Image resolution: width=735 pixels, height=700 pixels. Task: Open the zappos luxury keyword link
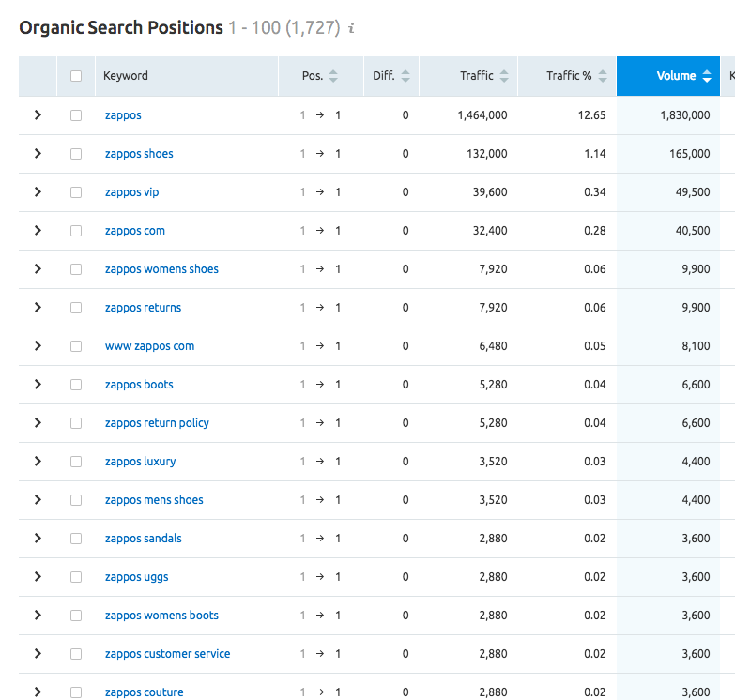tap(140, 462)
